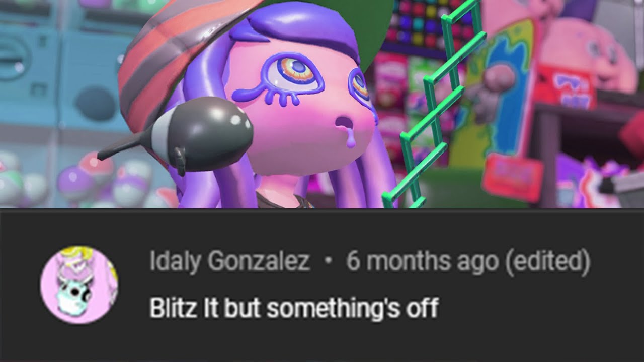Click the character's open mouth with drool

pyautogui.click(x=347, y=129)
